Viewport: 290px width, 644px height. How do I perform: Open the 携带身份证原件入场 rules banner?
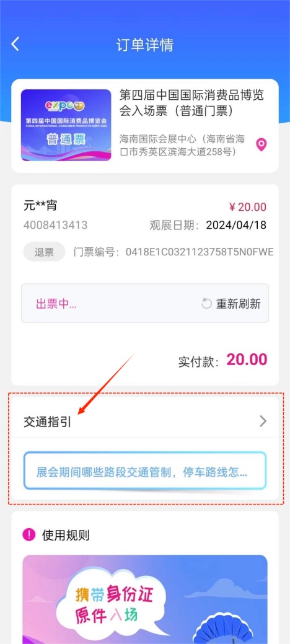point(145,599)
